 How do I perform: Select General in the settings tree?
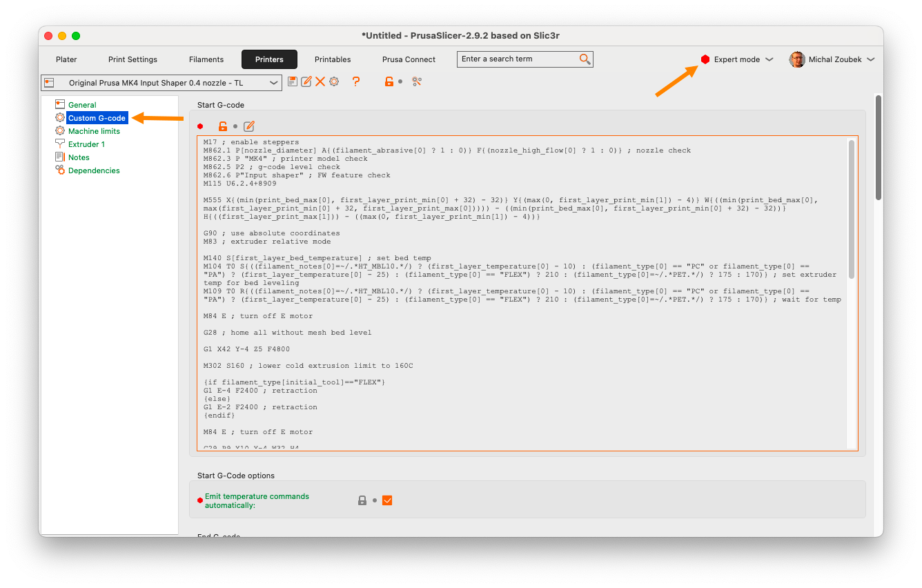(82, 105)
